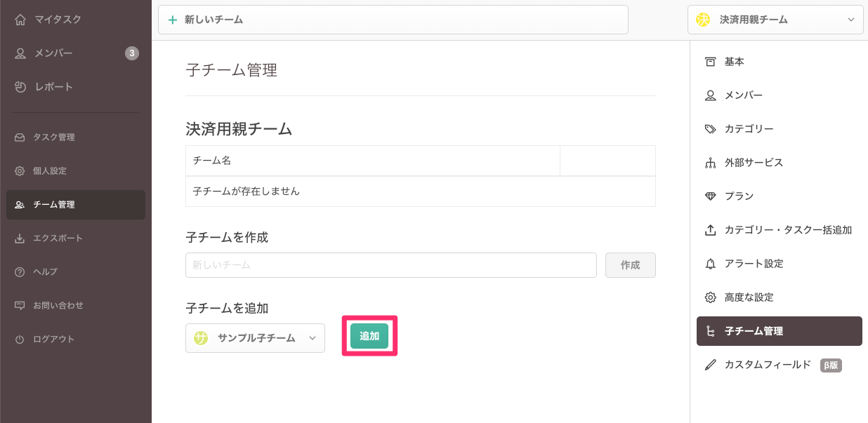This screenshot has width=868, height=423.
Task: Open 高度な設定 in the settings menu
Action: 749,297
